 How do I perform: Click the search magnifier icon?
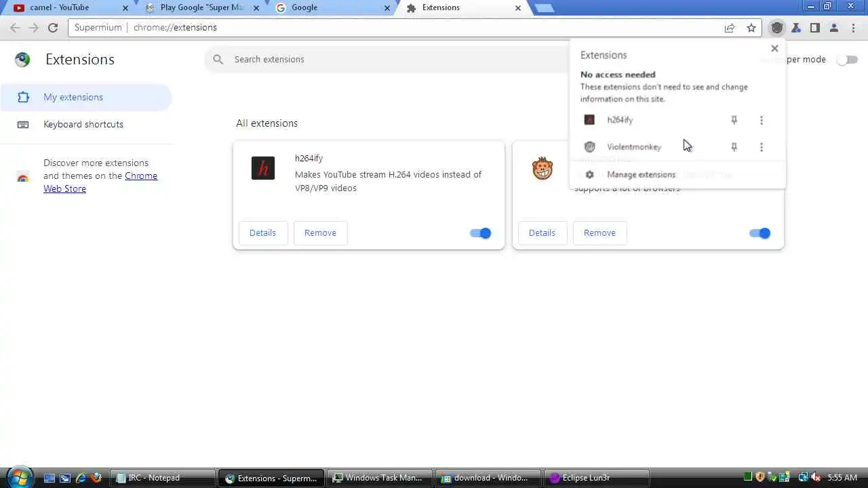[218, 60]
